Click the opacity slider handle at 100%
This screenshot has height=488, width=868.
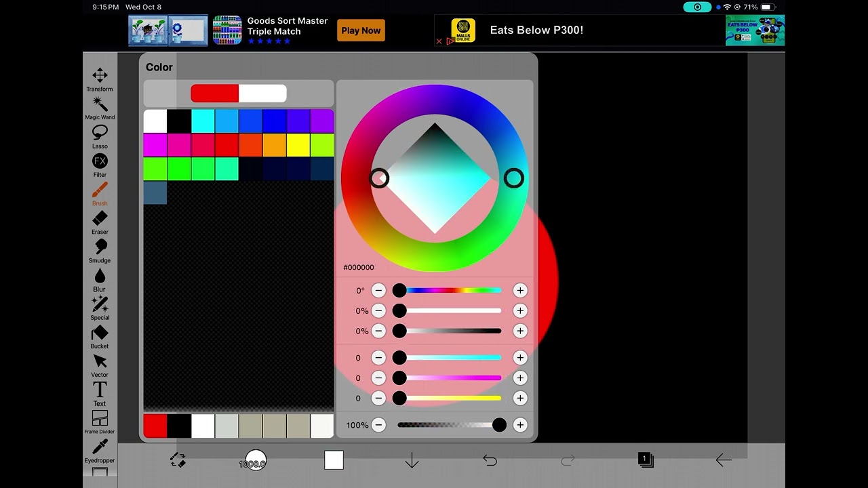tap(499, 425)
